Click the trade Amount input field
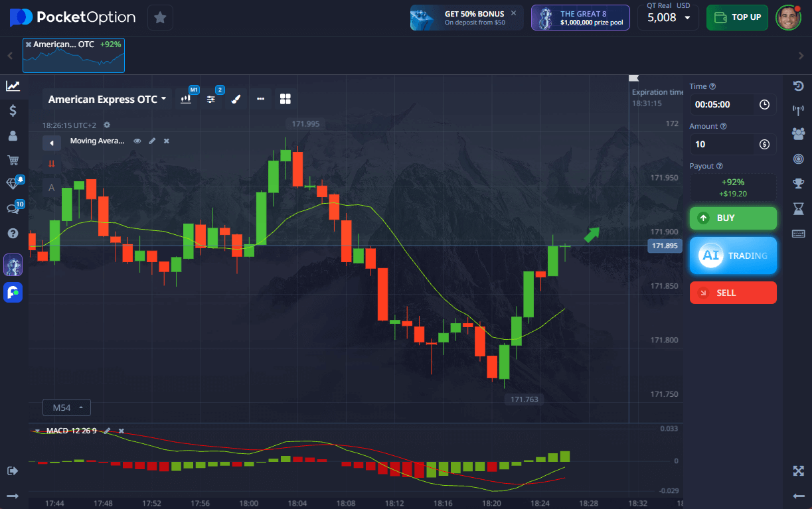Image resolution: width=812 pixels, height=509 pixels. click(x=724, y=144)
